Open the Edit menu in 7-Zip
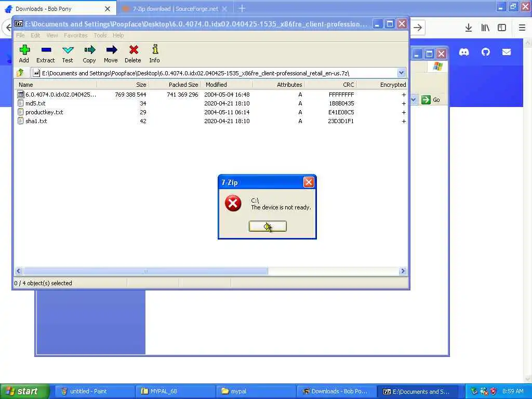Viewport: 532px width, 399px height. click(x=35, y=35)
